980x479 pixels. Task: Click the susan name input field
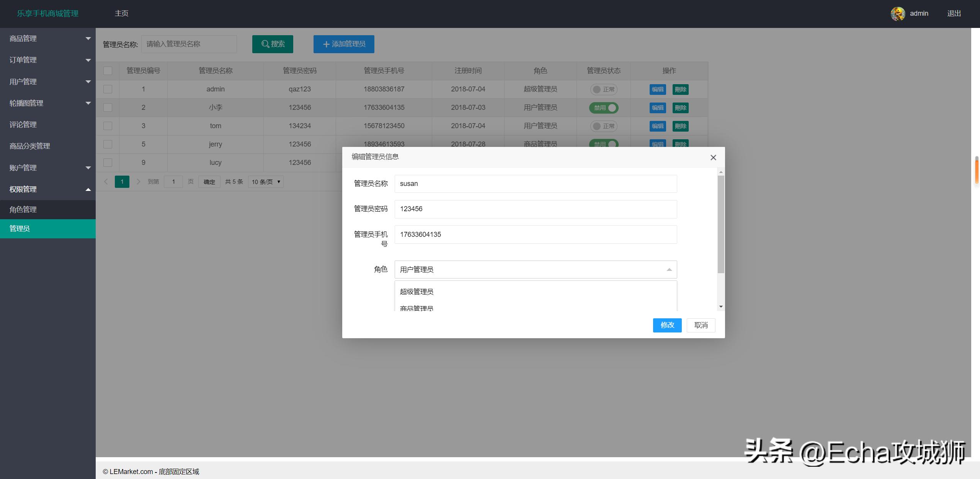[x=535, y=184]
